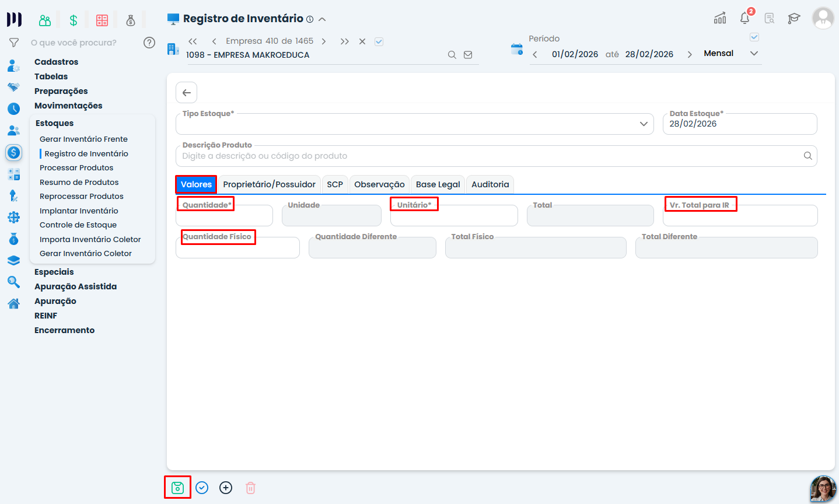Expand the Apuração Assistida menu section
Viewport: 839px width, 504px height.
pos(75,286)
